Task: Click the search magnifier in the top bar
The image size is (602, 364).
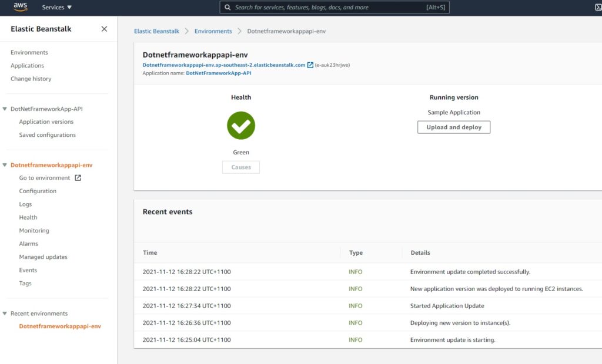Action: pos(228,7)
